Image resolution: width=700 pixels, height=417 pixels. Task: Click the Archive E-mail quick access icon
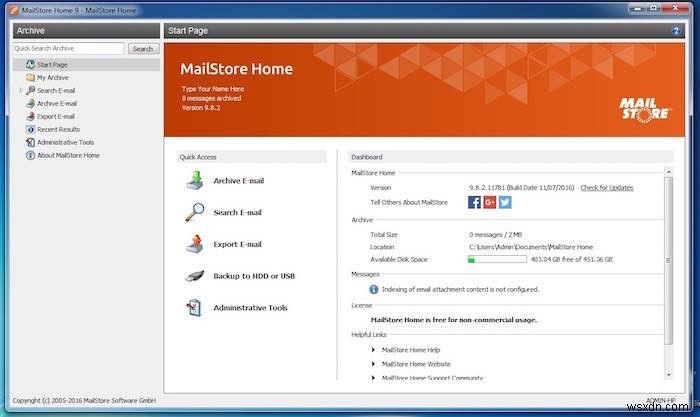(194, 181)
